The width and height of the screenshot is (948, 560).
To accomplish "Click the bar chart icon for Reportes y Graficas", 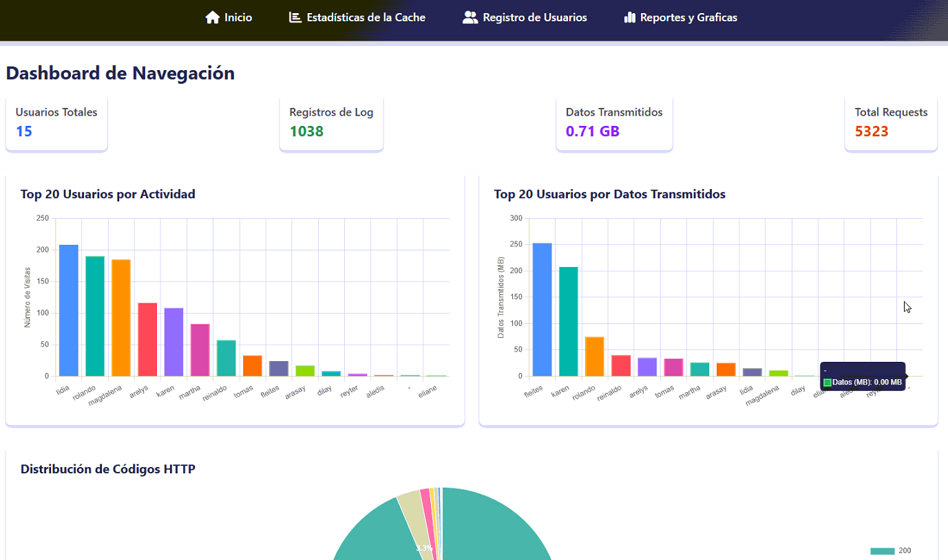I will 629,17.
